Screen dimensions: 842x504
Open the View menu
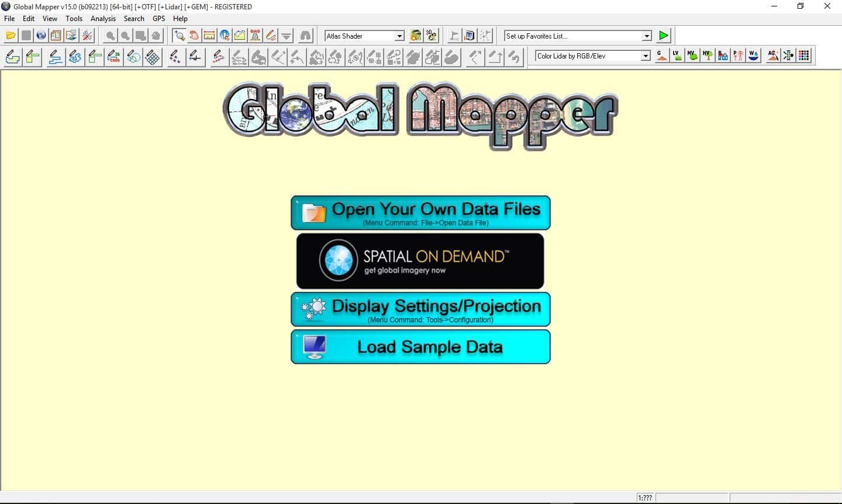[x=50, y=19]
